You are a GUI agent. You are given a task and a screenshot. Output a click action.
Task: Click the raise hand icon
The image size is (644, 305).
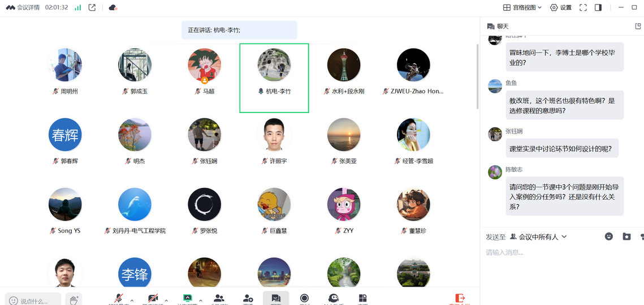coord(74,299)
